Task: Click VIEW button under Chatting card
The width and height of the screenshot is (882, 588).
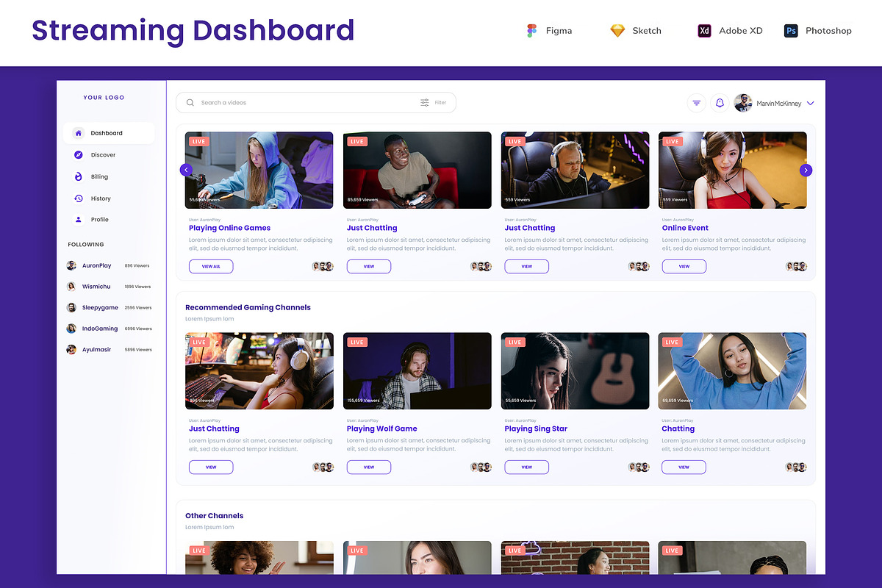Action: [x=684, y=467]
